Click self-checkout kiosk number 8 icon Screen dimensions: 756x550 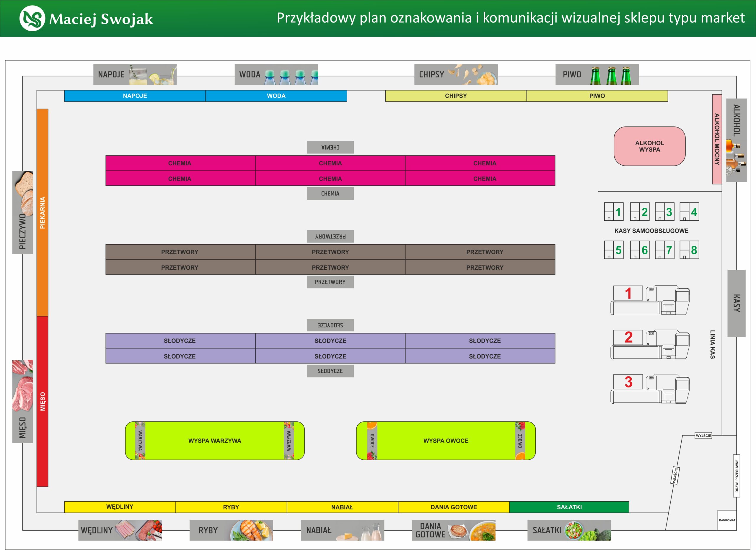click(x=689, y=250)
